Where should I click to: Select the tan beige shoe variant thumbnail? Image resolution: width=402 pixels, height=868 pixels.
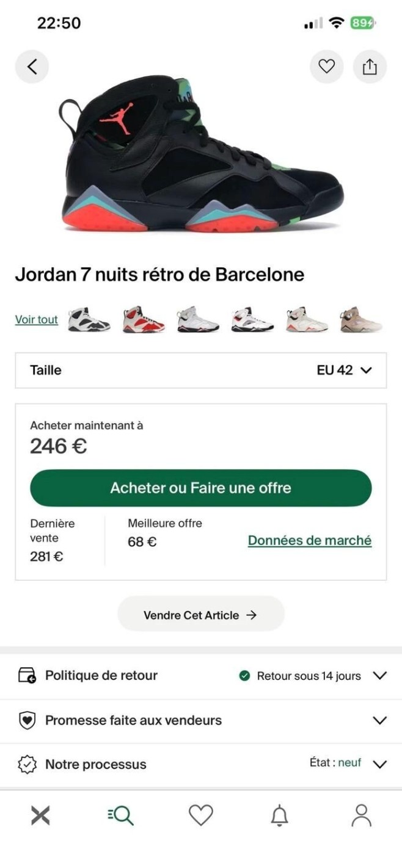[x=361, y=320]
